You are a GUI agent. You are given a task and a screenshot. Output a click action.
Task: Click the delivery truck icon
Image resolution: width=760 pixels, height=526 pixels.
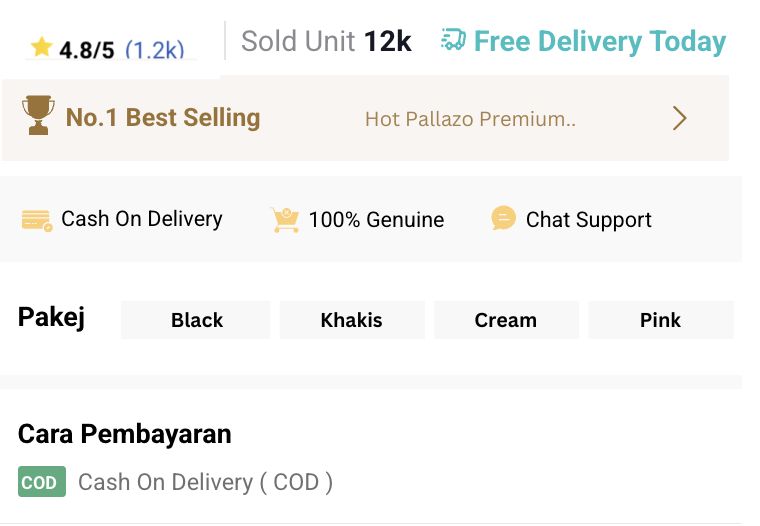[x=453, y=40]
